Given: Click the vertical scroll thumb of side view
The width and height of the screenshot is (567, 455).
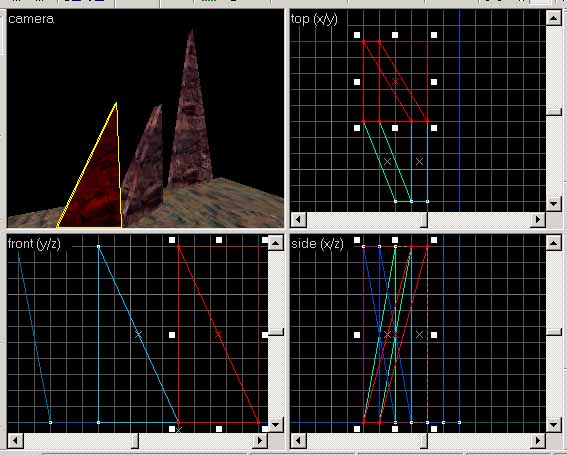Looking at the screenshot, I should (553, 332).
